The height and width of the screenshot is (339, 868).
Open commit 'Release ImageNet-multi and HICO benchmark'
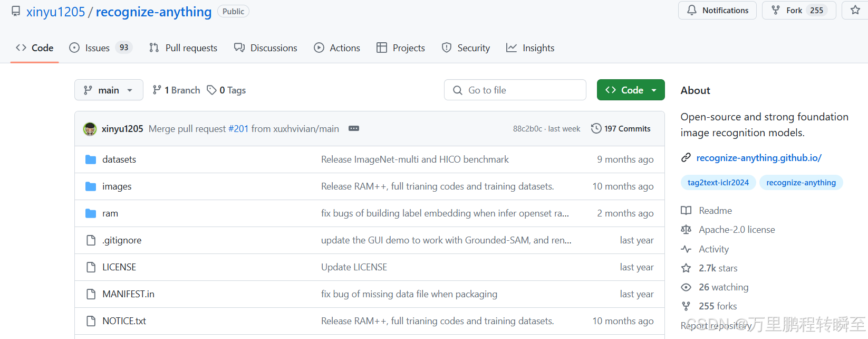point(415,159)
